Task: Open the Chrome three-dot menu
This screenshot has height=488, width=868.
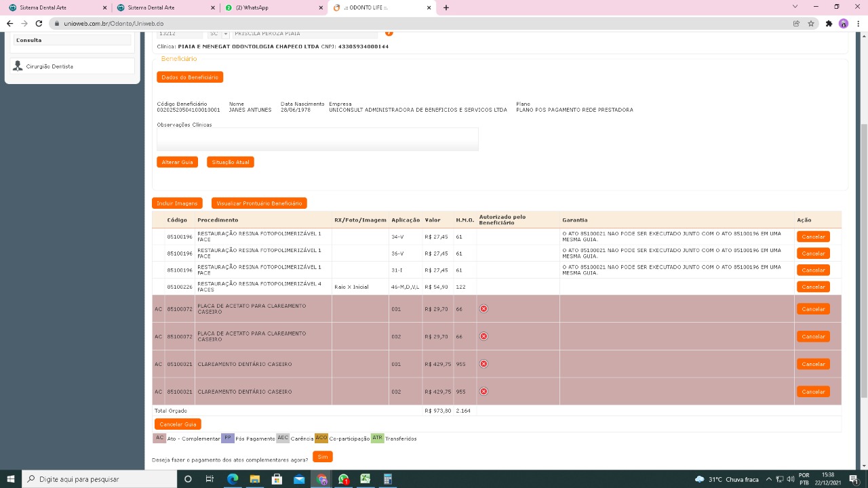Action: coord(858,23)
